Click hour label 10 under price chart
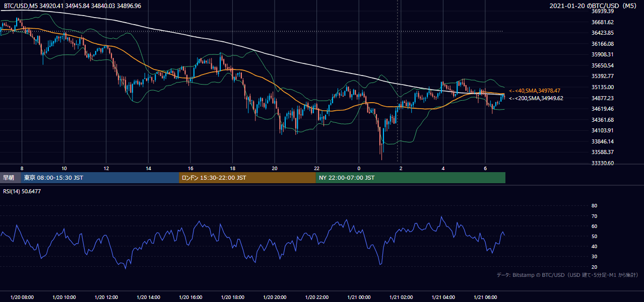Viewport: 644px width, 302px height. pyautogui.click(x=64, y=168)
